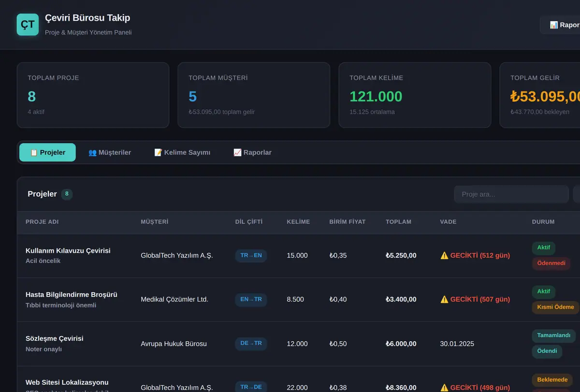Click the Toplam Proje stat card
The width and height of the screenshot is (580, 392).
coord(93,95)
